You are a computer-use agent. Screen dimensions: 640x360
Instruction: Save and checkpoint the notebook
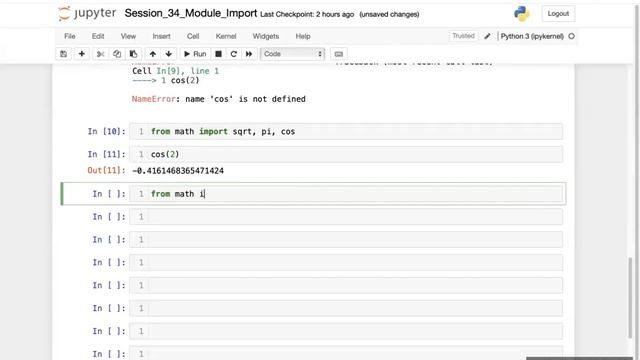point(64,54)
